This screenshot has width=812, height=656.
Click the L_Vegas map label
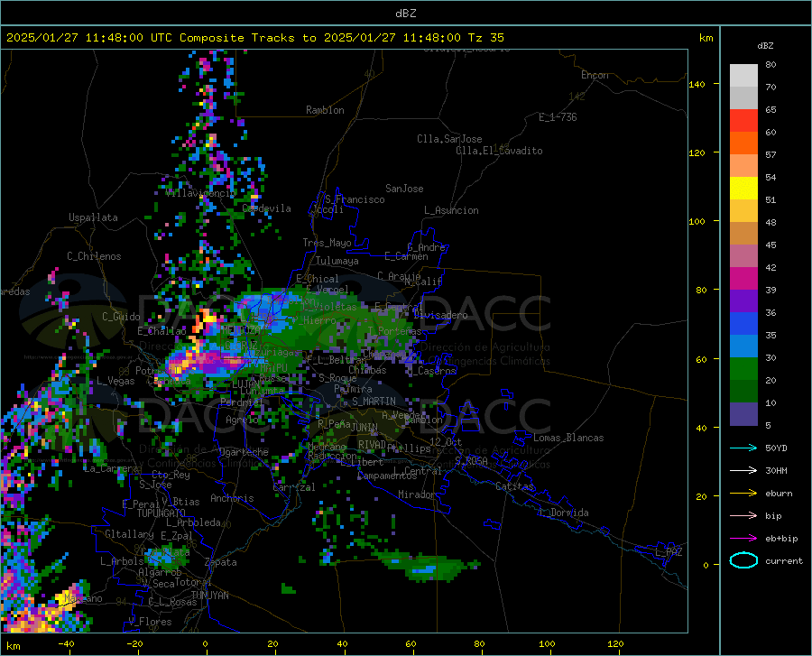(x=115, y=381)
